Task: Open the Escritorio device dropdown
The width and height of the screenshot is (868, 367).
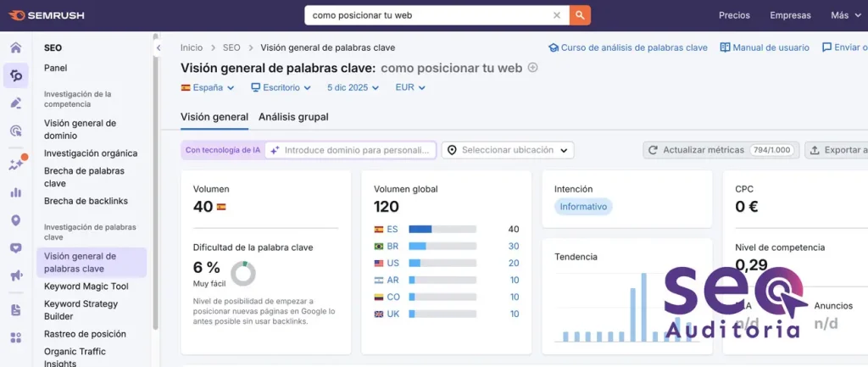Action: click(281, 87)
